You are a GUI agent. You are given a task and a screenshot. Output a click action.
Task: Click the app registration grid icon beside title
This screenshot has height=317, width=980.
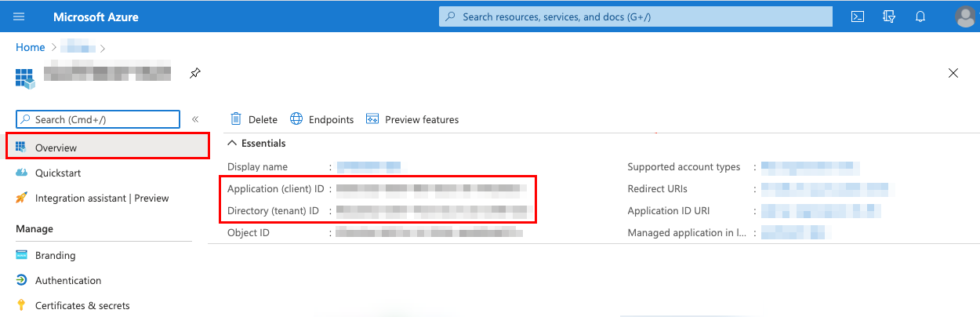[25, 77]
